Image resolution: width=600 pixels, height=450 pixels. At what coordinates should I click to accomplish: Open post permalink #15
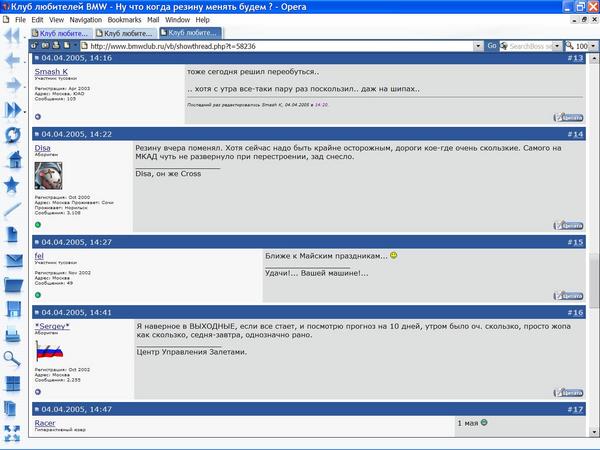coord(576,242)
